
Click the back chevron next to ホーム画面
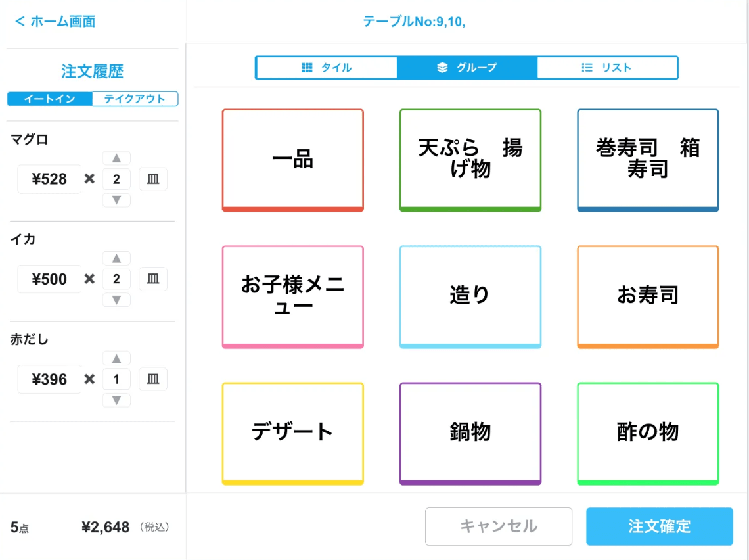(x=20, y=21)
